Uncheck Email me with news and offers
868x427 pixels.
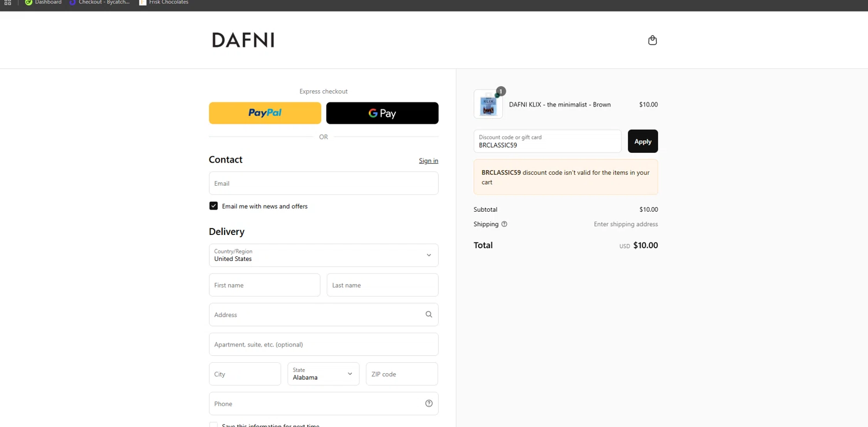(214, 206)
